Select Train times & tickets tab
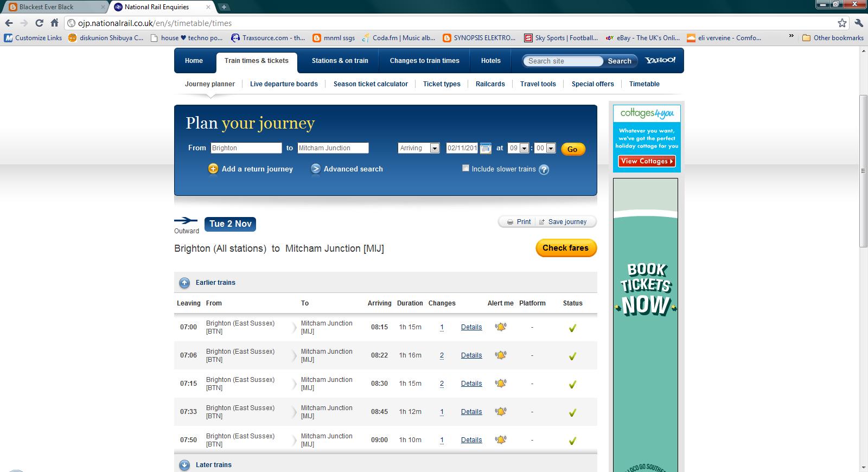 [x=257, y=61]
